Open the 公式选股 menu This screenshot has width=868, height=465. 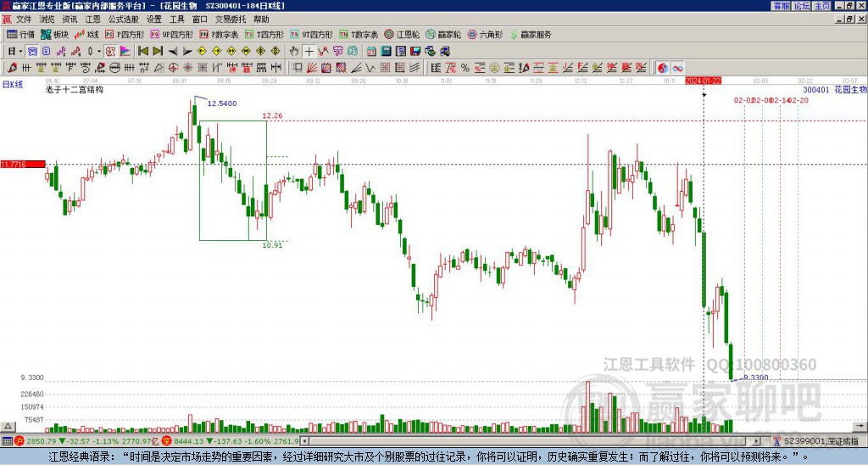click(x=124, y=20)
